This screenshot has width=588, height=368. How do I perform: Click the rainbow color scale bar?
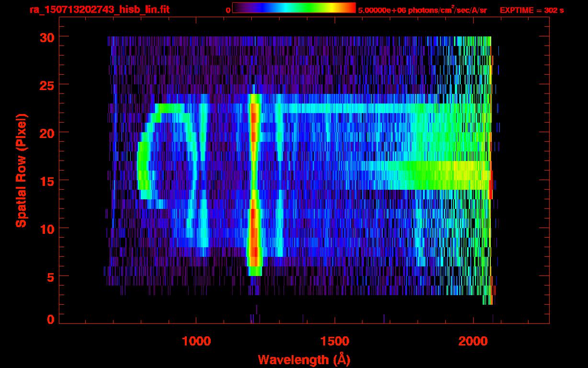point(294,8)
